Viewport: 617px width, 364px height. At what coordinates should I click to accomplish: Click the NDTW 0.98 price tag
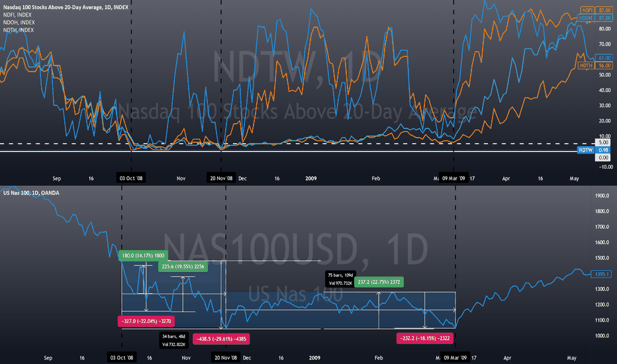point(594,150)
